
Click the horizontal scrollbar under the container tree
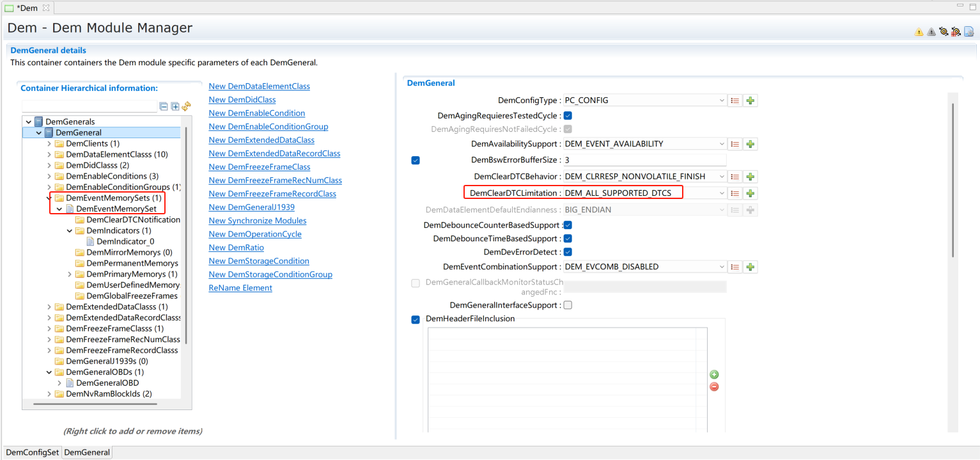(95, 404)
